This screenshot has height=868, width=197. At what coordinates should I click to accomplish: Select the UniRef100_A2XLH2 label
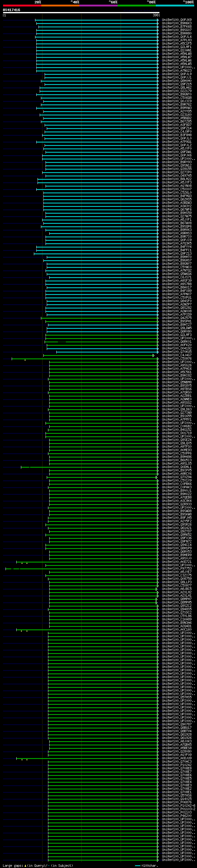click(x=177, y=592)
